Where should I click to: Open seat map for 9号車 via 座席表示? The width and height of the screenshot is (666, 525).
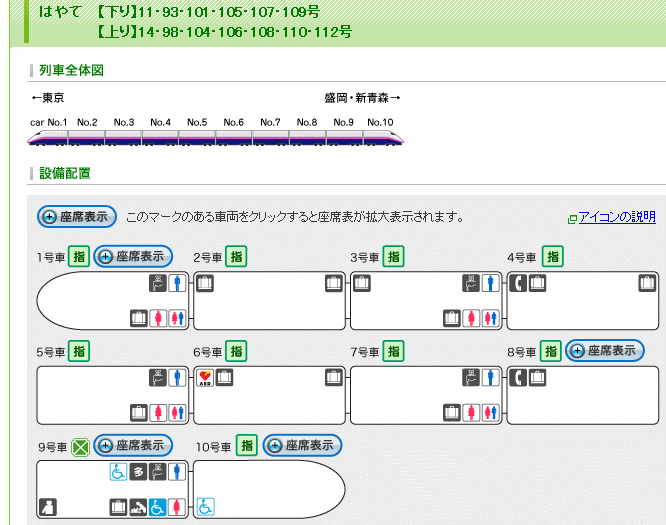pos(133,445)
